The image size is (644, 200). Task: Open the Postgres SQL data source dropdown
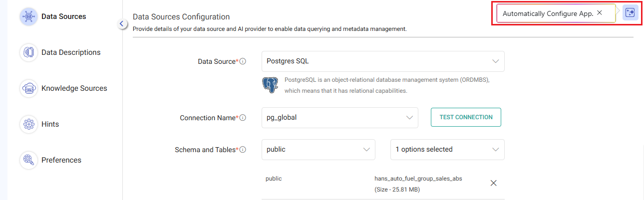pyautogui.click(x=383, y=61)
